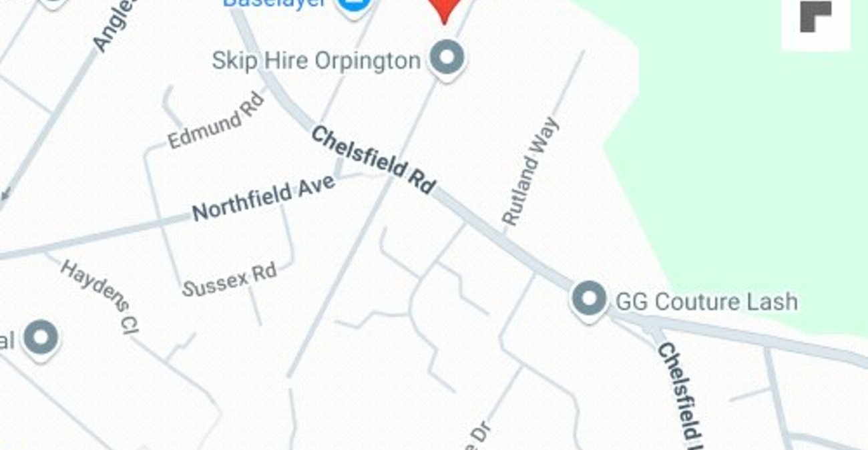Click the Skip Hire Orpington marker icon
868x450 pixels.
[447, 58]
